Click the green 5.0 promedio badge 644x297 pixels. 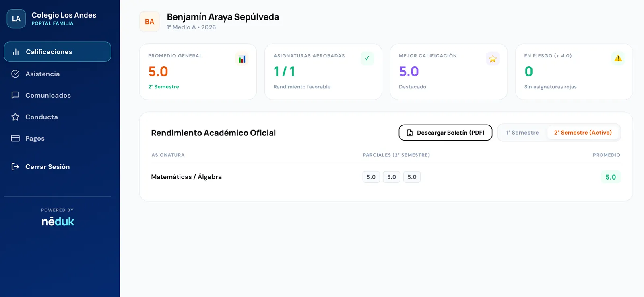coord(611,177)
